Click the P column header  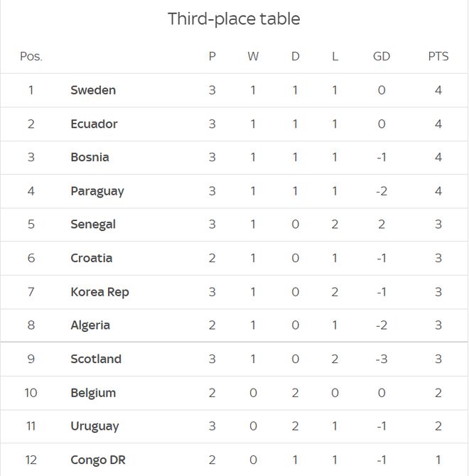pos(212,56)
